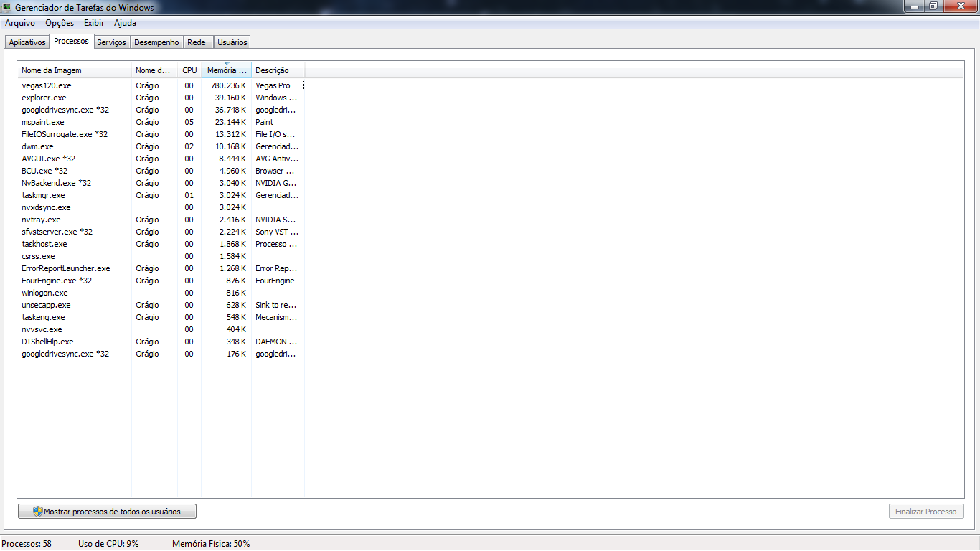This screenshot has width=980, height=551.
Task: Open the Arquivo menu
Action: pyautogui.click(x=20, y=23)
